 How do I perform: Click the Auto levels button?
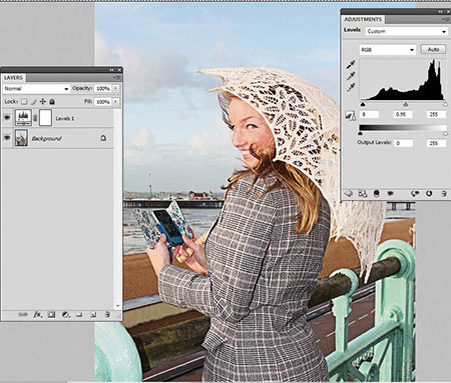coord(433,49)
